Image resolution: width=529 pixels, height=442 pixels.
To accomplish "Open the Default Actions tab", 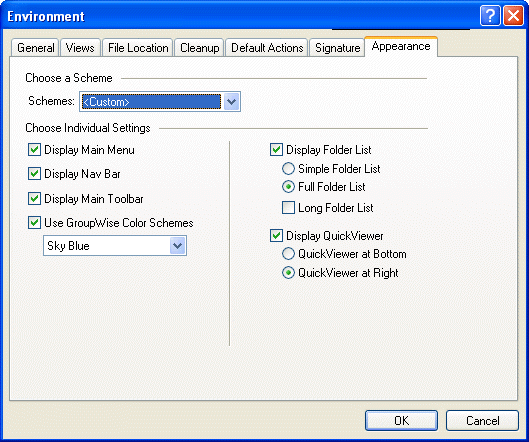I will click(267, 48).
